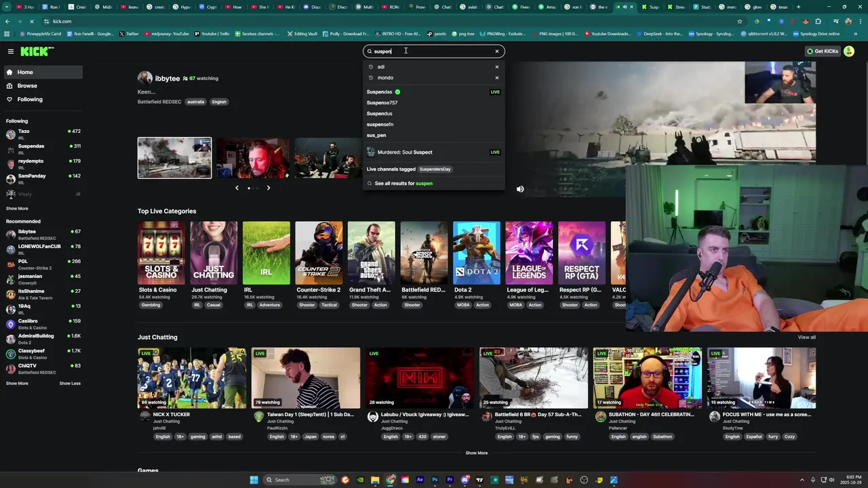Open FOCUS WITH ME stream thumbnail

[x=762, y=378]
